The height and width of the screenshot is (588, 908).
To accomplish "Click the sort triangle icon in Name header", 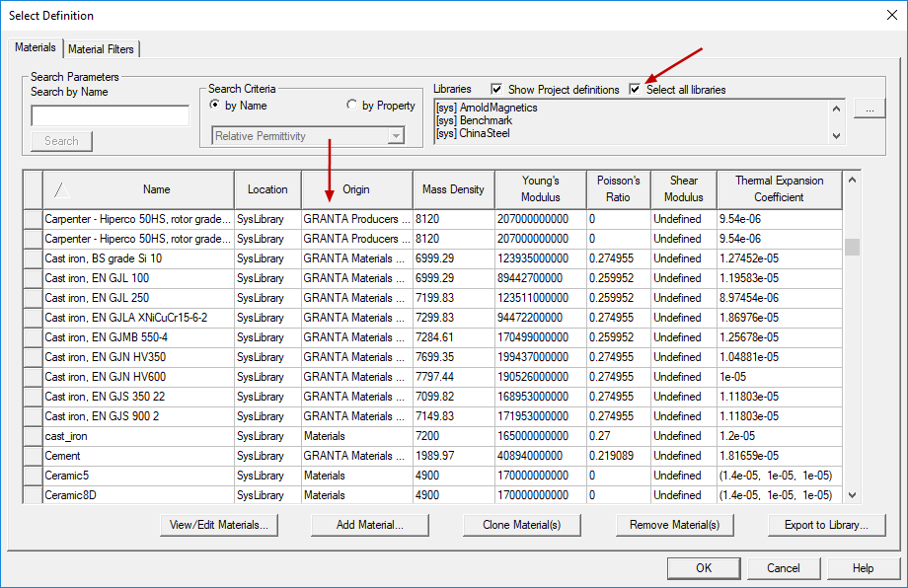I will click(61, 189).
